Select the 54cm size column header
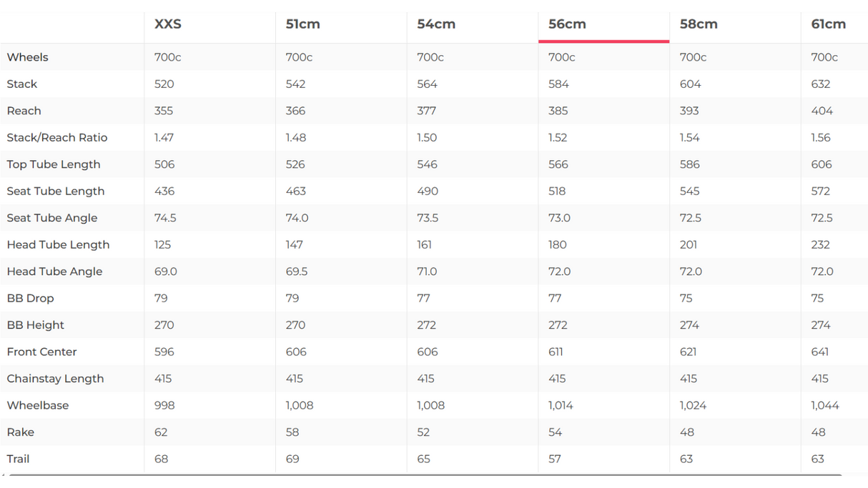The height and width of the screenshot is (488, 868). 436,24
